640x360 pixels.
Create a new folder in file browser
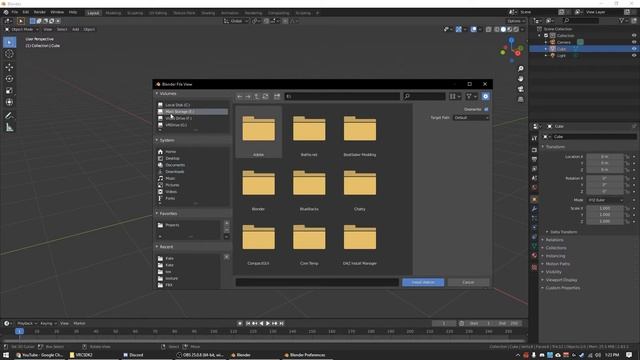pos(277,96)
